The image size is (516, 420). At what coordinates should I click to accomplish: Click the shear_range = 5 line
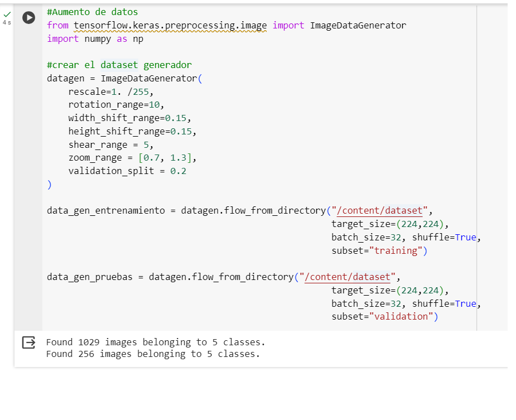pos(111,144)
